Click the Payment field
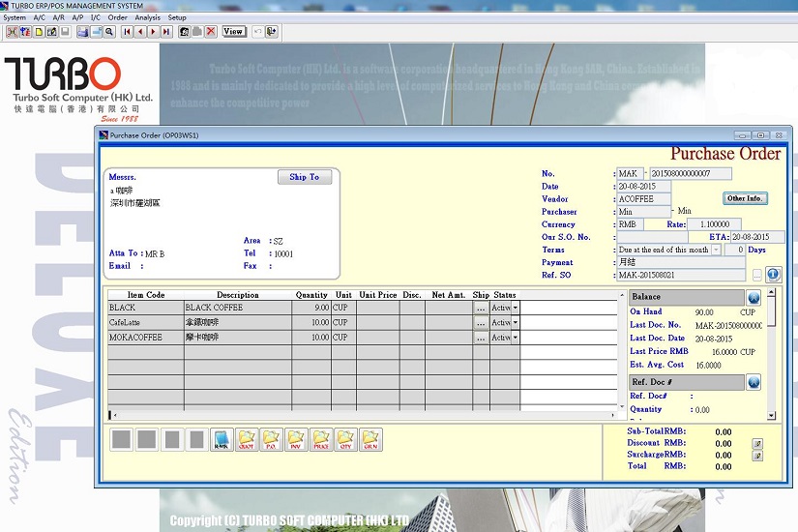This screenshot has height=532, width=798. 681,263
